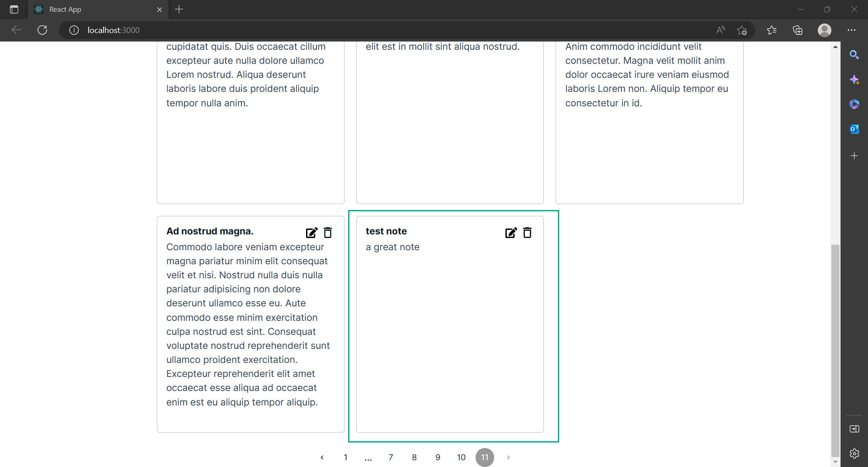The width and height of the screenshot is (868, 467).
Task: Open page 8 of notes
Action: point(415,457)
